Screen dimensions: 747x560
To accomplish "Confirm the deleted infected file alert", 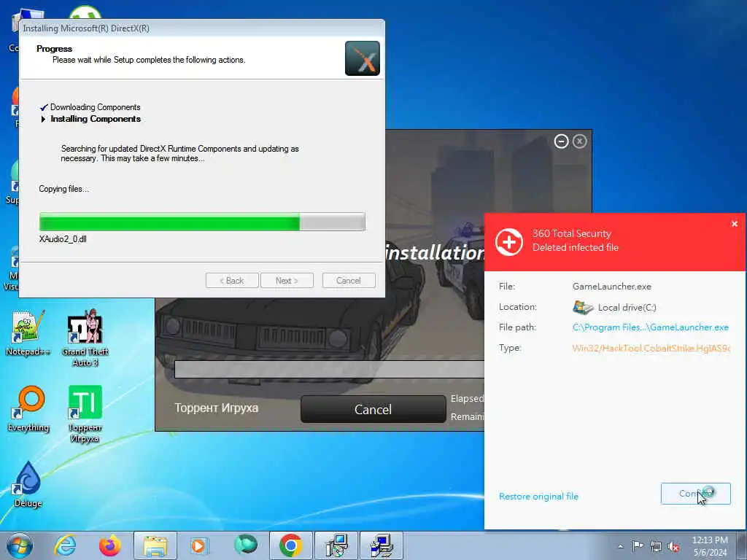I will pyautogui.click(x=695, y=494).
